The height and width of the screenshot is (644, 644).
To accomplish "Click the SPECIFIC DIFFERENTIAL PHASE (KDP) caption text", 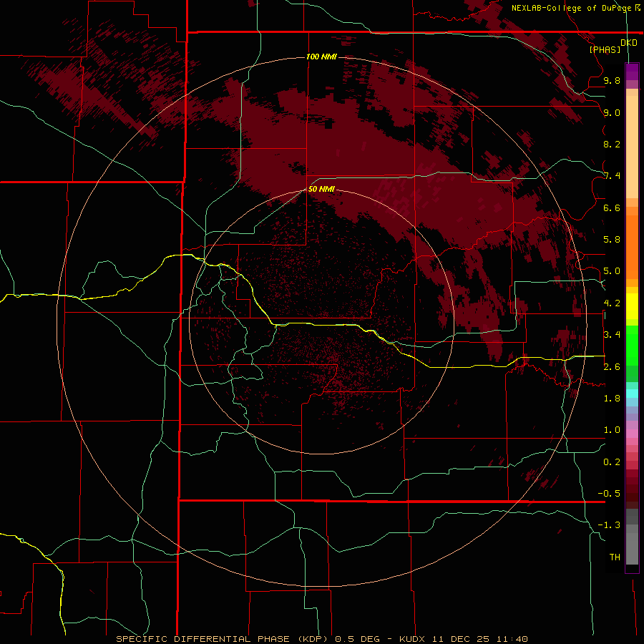I will click(223, 639).
